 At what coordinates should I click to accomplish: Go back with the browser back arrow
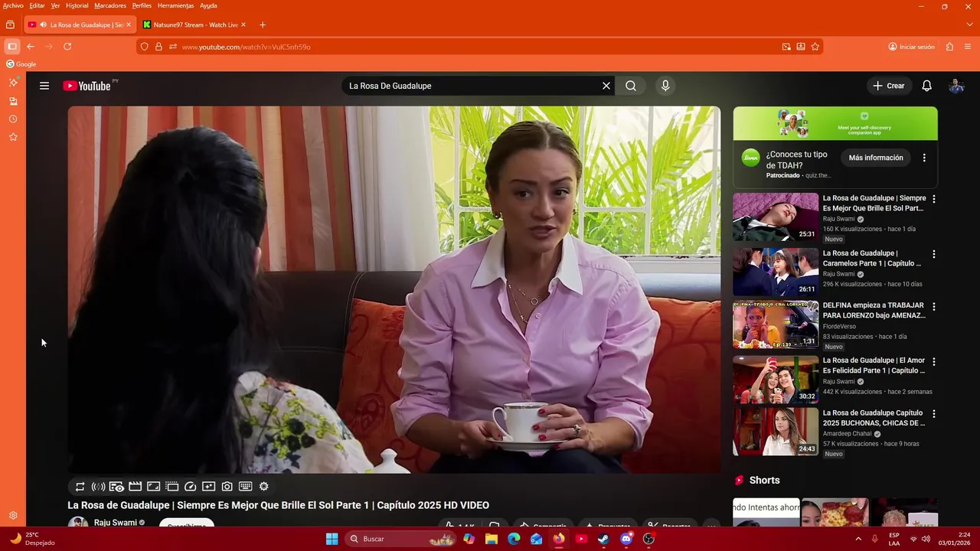31,47
